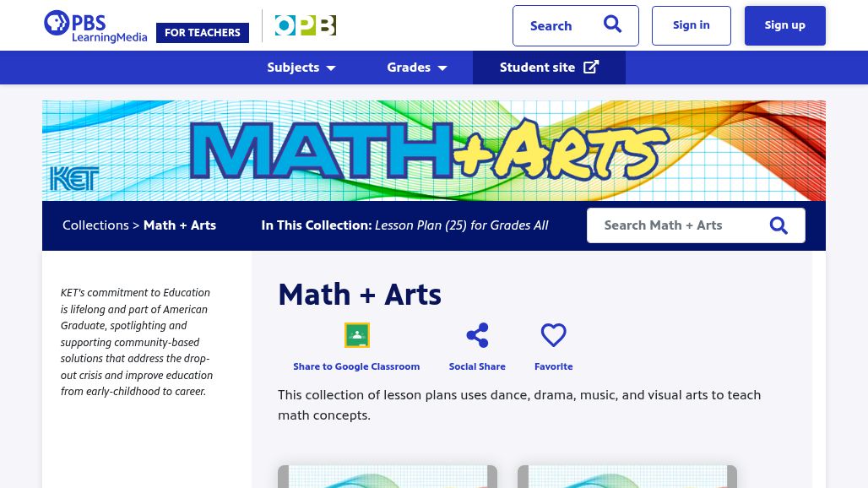Expand the Subjects dropdown menu
This screenshot has width=868, height=488.
[301, 68]
